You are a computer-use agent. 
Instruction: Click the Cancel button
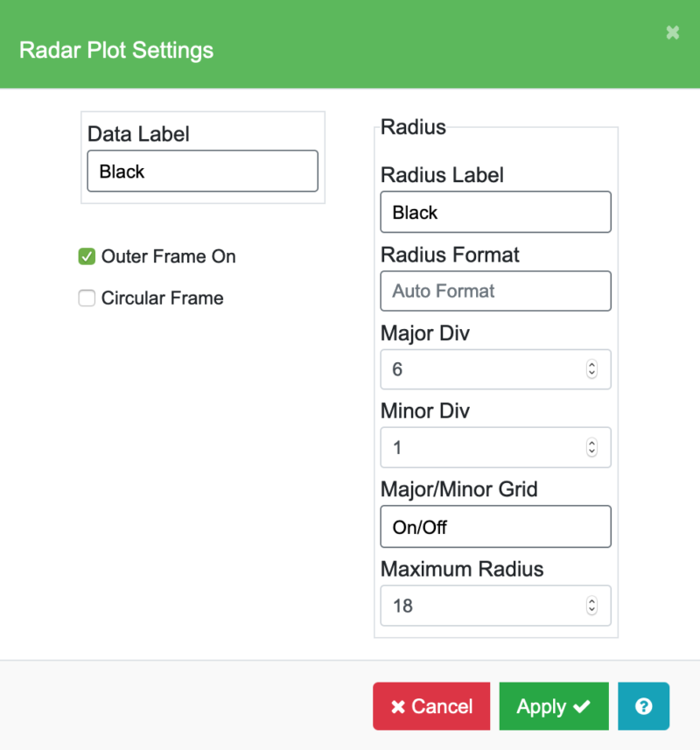(x=431, y=706)
